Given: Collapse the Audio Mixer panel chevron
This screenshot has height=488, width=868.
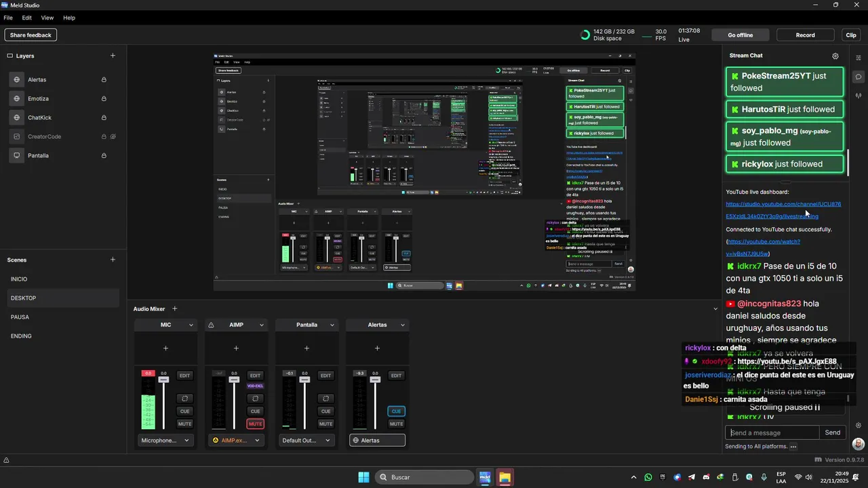Looking at the screenshot, I should 715,308.
